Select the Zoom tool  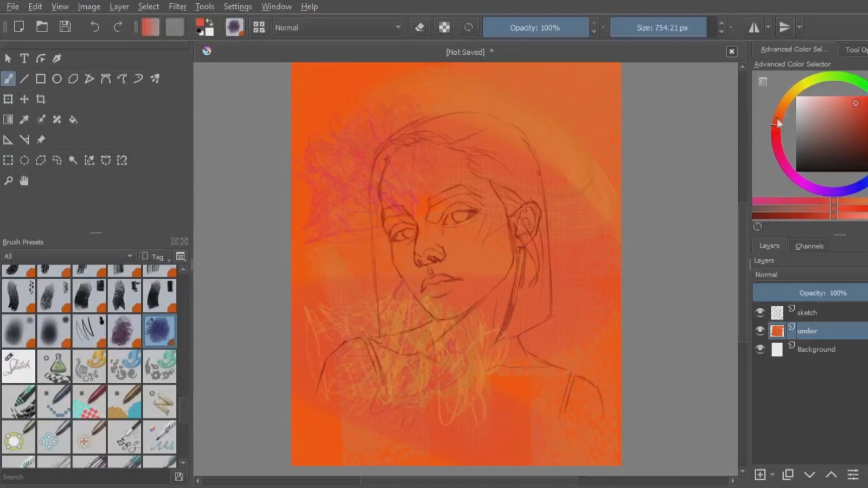(8, 181)
